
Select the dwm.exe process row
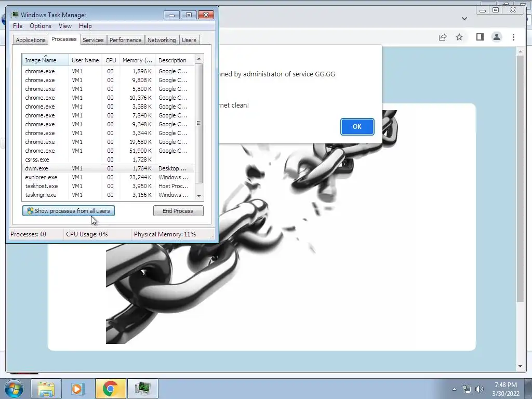pos(109,168)
